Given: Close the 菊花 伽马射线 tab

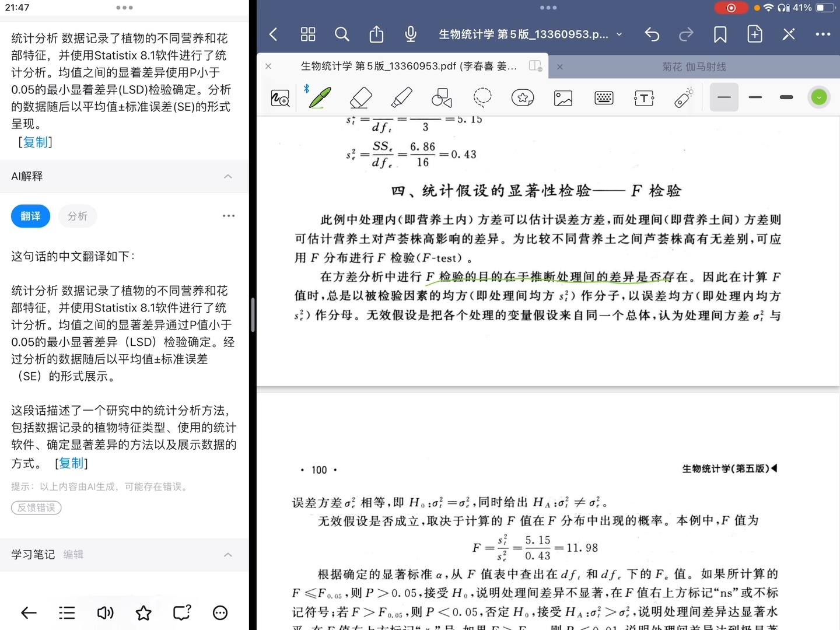Looking at the screenshot, I should tap(560, 67).
